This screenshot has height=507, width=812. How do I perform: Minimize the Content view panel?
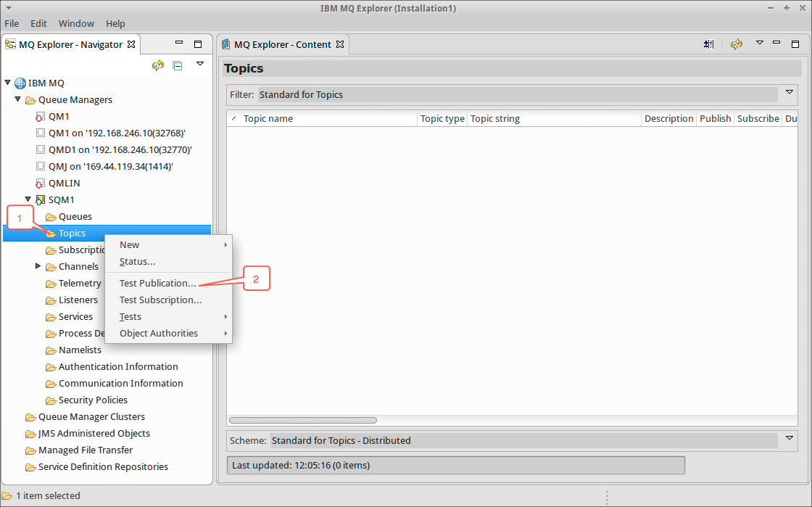click(x=776, y=43)
